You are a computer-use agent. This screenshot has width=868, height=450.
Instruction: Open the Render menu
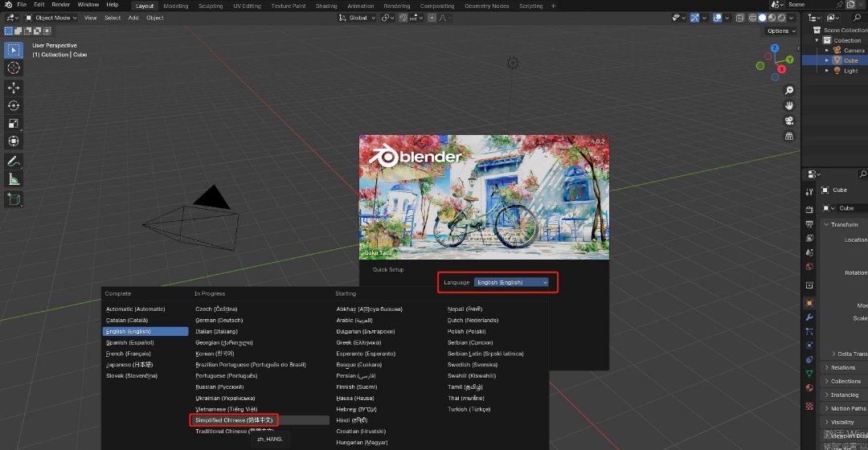(x=61, y=5)
